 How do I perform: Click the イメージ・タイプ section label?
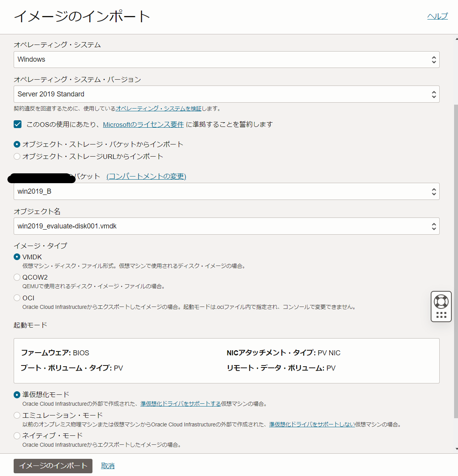[x=41, y=246]
